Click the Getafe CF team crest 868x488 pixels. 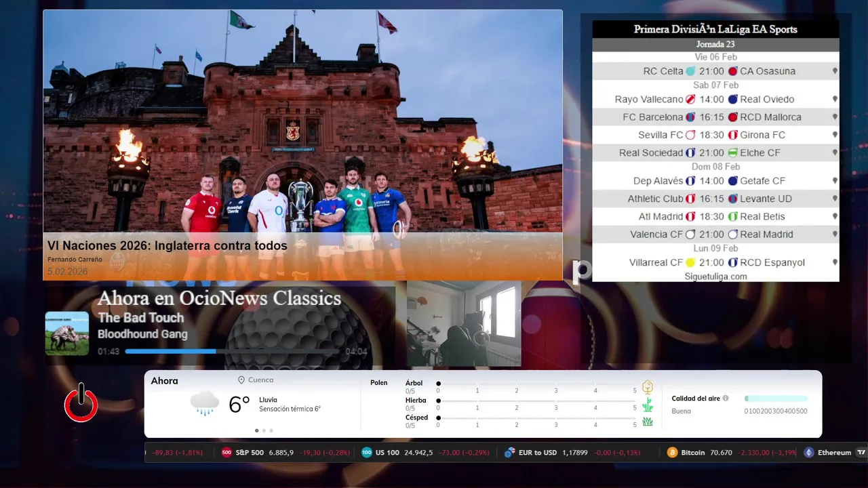point(732,181)
